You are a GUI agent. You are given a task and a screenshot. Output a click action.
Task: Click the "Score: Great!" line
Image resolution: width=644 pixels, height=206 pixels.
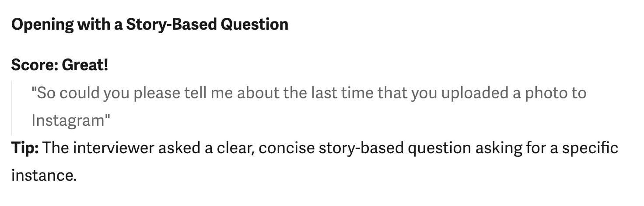pos(59,65)
